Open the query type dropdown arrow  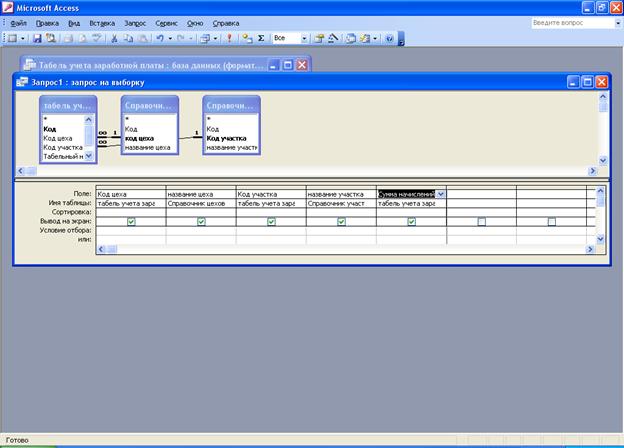point(216,39)
